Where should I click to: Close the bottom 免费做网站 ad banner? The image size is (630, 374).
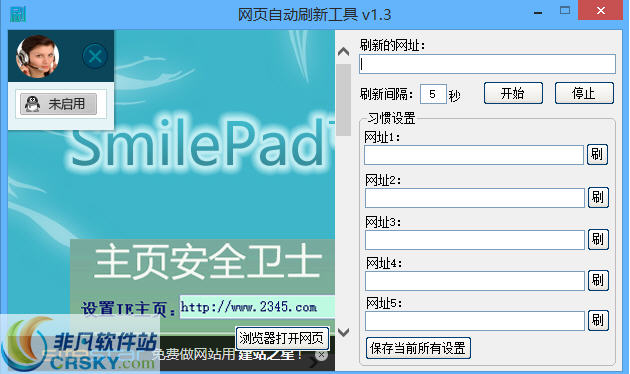[321, 355]
